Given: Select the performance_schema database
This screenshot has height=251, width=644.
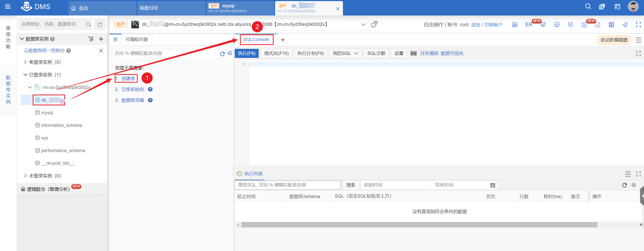Looking at the screenshot, I should pos(63,151).
